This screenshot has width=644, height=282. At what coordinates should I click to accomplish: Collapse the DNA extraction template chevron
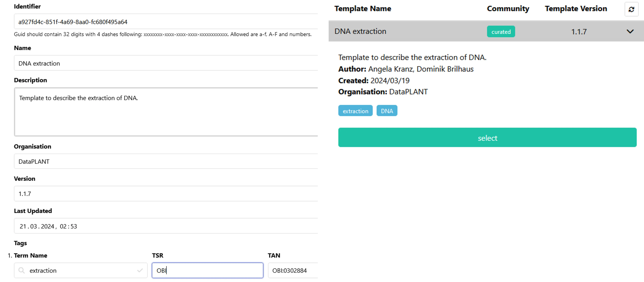[630, 31]
